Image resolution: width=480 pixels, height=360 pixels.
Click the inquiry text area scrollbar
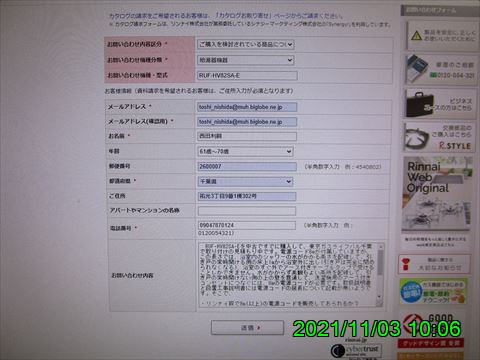[379, 275]
